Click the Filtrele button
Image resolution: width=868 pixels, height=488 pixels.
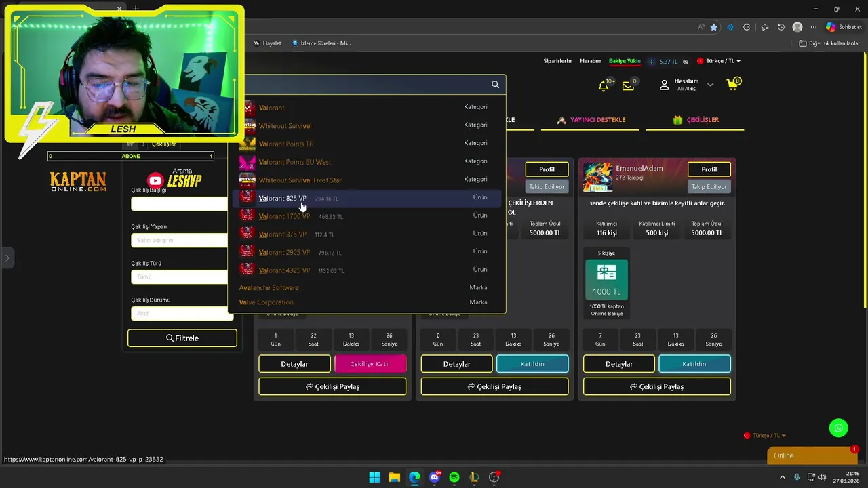tap(182, 338)
